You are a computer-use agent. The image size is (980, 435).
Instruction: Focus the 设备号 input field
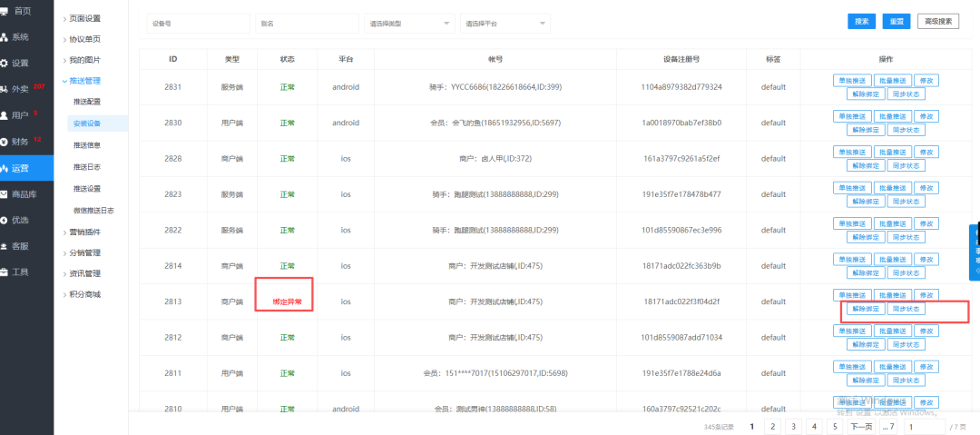pos(197,24)
